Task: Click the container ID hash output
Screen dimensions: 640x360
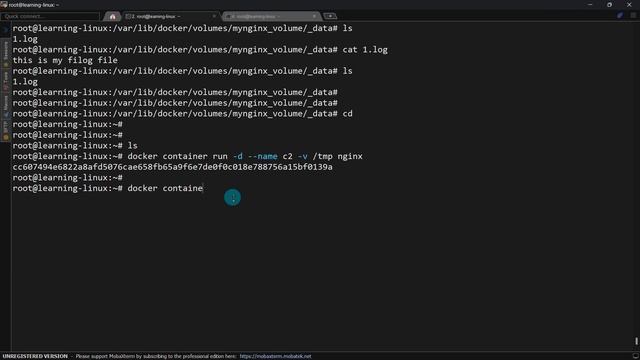Action: click(x=172, y=167)
